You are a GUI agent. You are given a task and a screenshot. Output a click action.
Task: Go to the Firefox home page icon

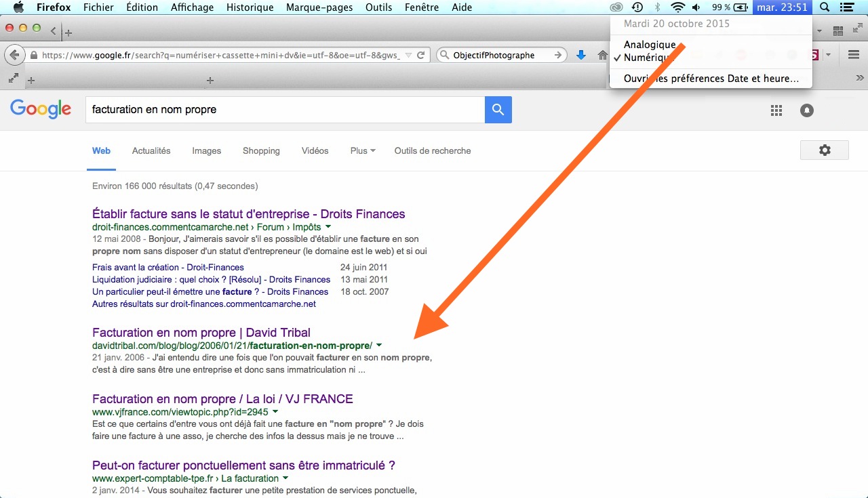click(x=602, y=56)
